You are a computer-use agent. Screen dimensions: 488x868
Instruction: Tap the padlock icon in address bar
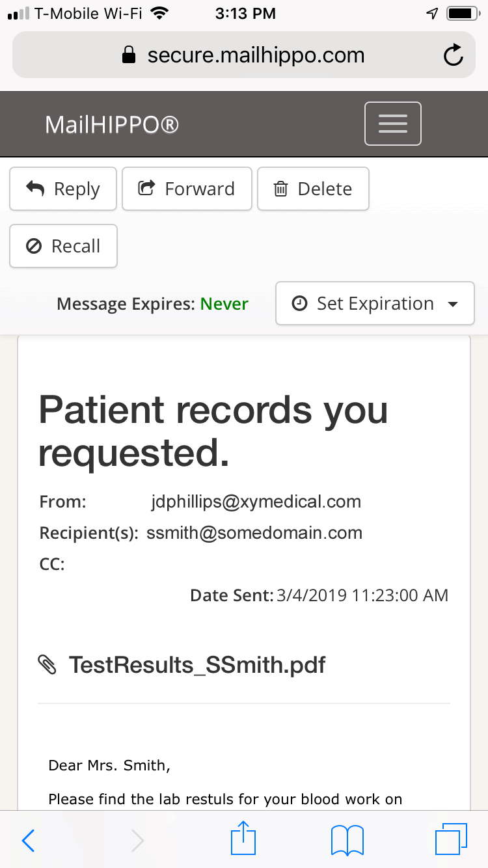tap(129, 55)
